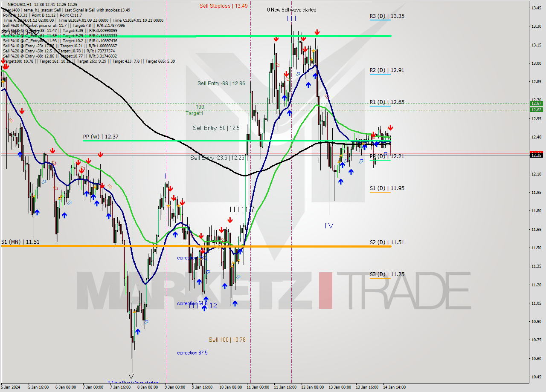
Task: Select the '7 Jan 16:00' time axis label
Action: pos(121,387)
